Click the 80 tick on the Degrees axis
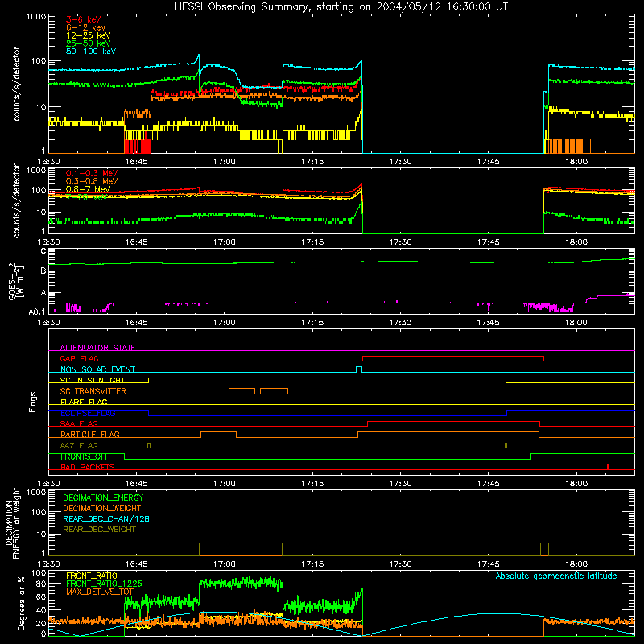This screenshot has height=644, width=644. pos(42,584)
